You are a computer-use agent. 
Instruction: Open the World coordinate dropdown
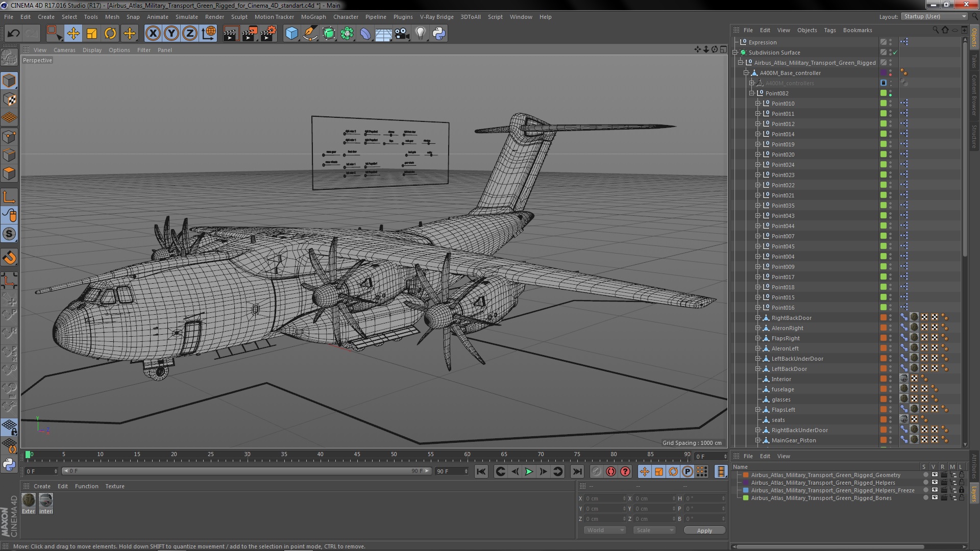(605, 530)
